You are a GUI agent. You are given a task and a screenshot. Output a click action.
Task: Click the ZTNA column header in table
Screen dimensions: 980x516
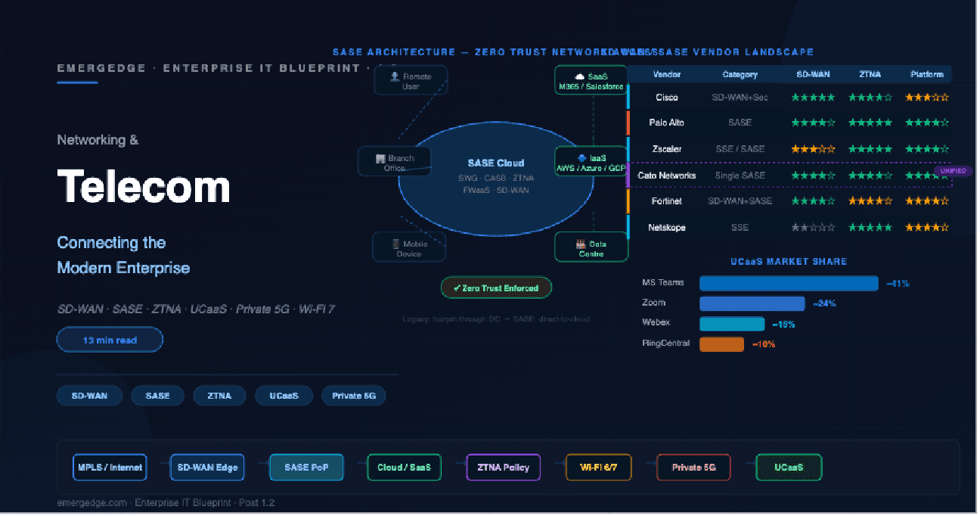click(870, 75)
